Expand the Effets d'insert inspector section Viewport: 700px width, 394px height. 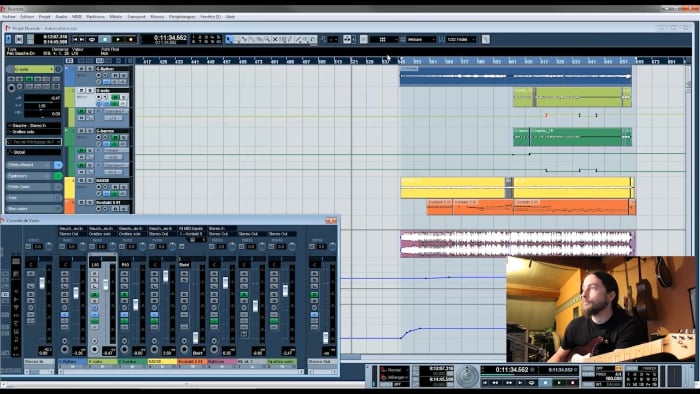pyautogui.click(x=29, y=165)
